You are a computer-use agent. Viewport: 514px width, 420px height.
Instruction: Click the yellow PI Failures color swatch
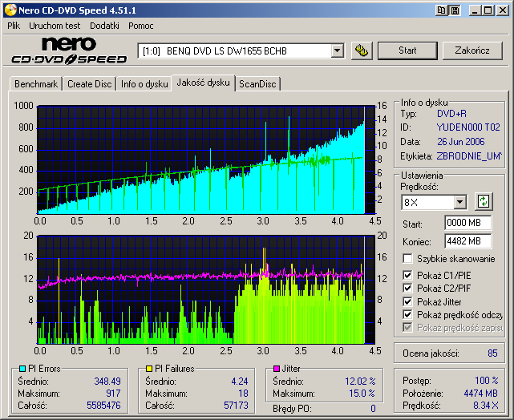coord(149,369)
